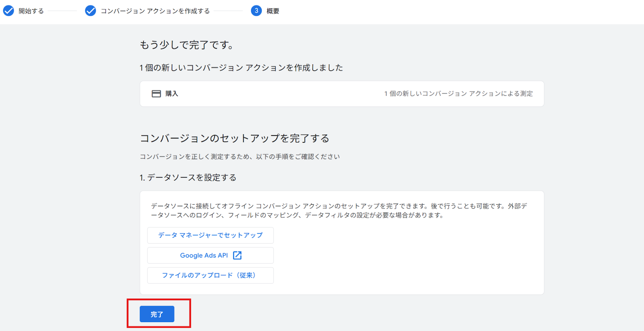The height and width of the screenshot is (331, 644).
Task: Click the コンバージョンのセットアップを完了する heading
Action: (235, 138)
